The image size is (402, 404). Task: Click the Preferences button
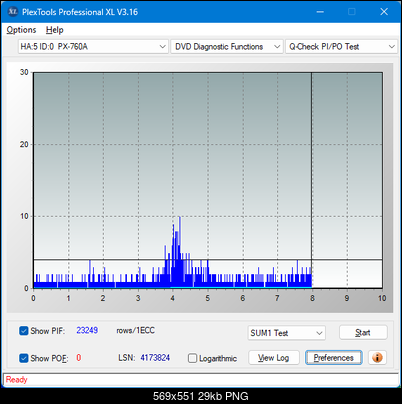coord(333,358)
